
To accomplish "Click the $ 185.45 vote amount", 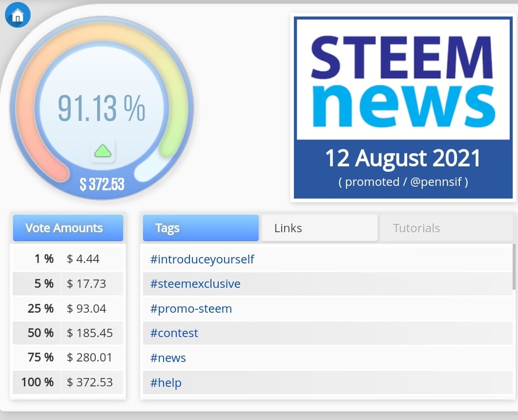I will click(89, 333).
